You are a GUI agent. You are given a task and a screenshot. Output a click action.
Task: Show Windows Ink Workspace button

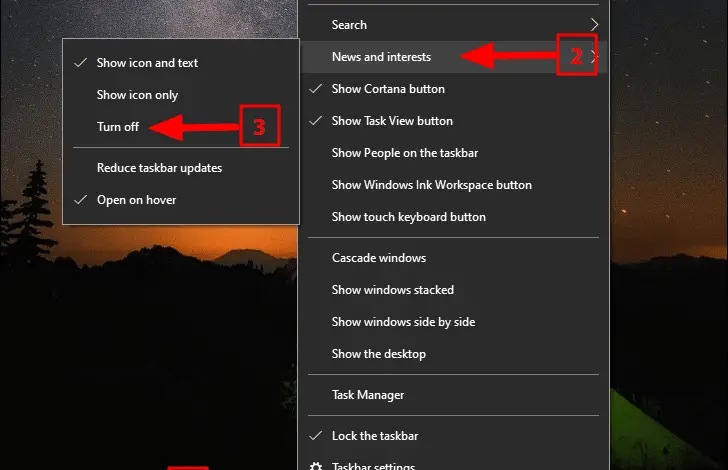click(431, 185)
